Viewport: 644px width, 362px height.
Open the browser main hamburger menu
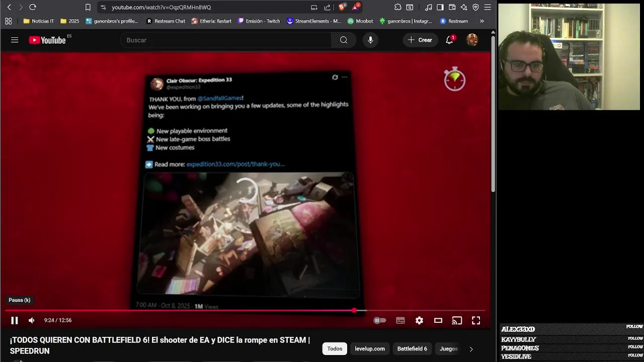pos(488,7)
